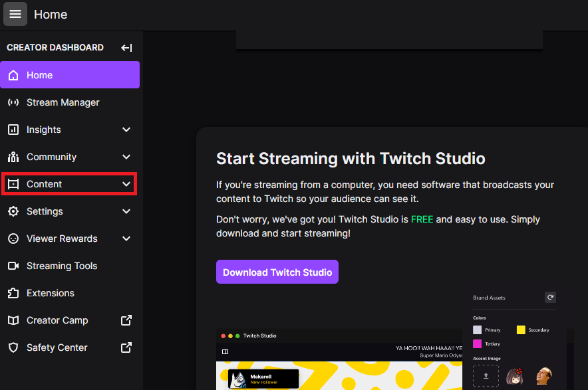
Task: Click the Stream Manager broadcast icon
Action: (x=13, y=102)
